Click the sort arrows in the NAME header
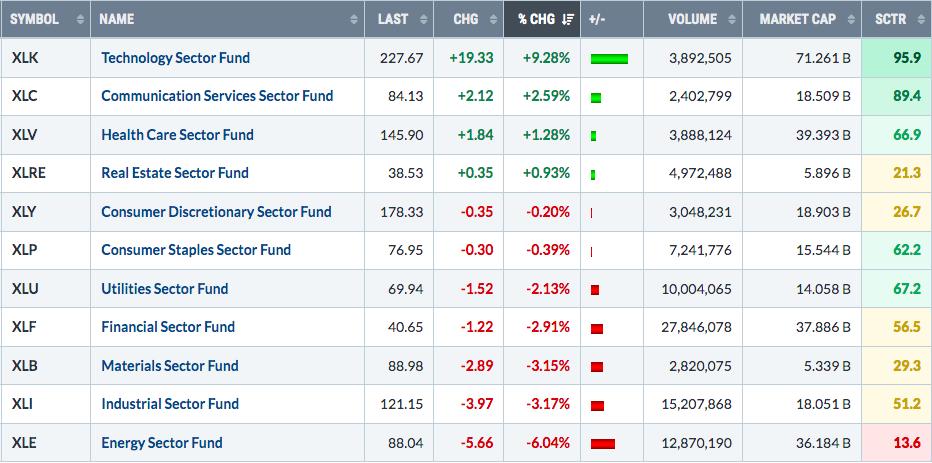Image resolution: width=932 pixels, height=463 pixels. [354, 19]
